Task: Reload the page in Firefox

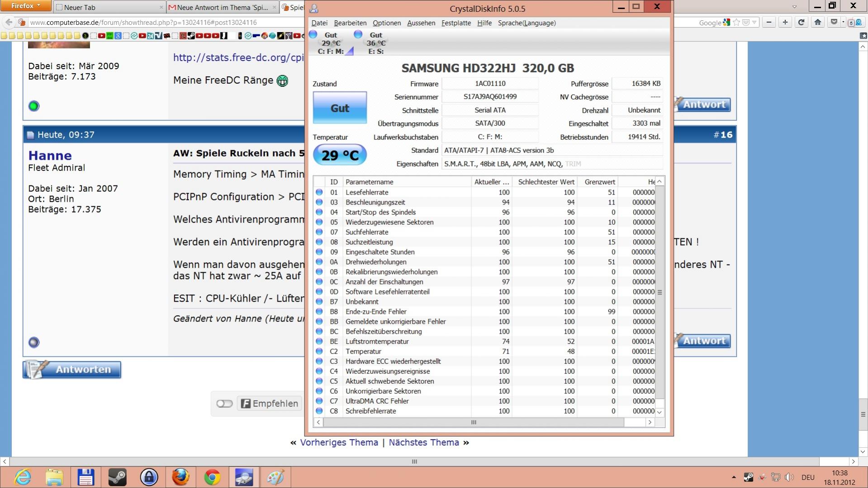Action: 801,22
